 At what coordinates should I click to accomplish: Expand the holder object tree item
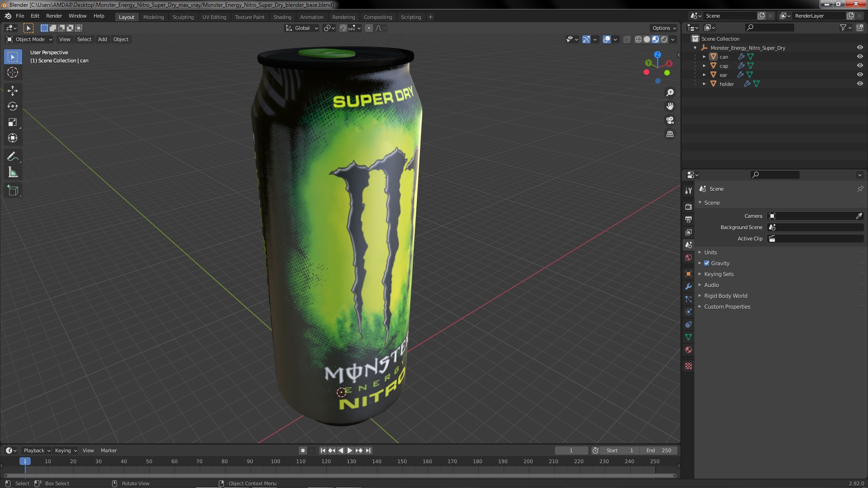[x=704, y=84]
